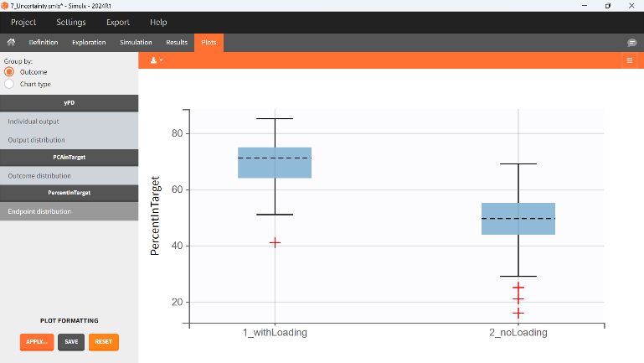Click the Apply button in plot formatting

click(37, 342)
